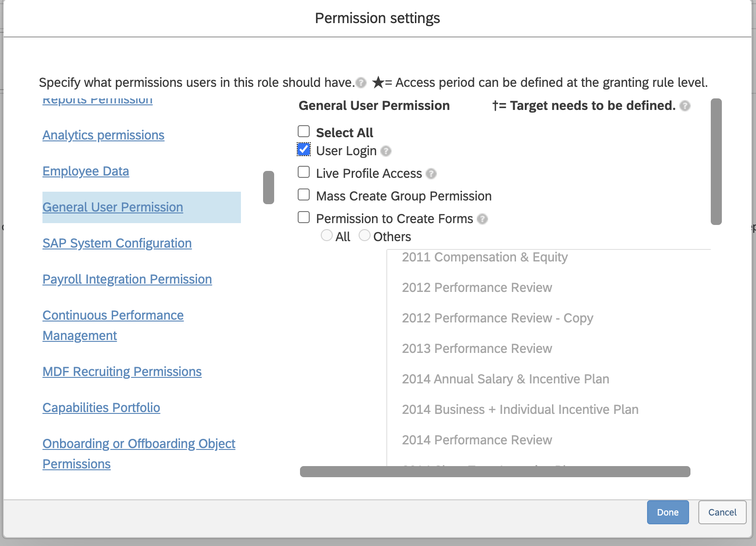Click the Done button
Screen dimensions: 756x546
click(x=667, y=512)
